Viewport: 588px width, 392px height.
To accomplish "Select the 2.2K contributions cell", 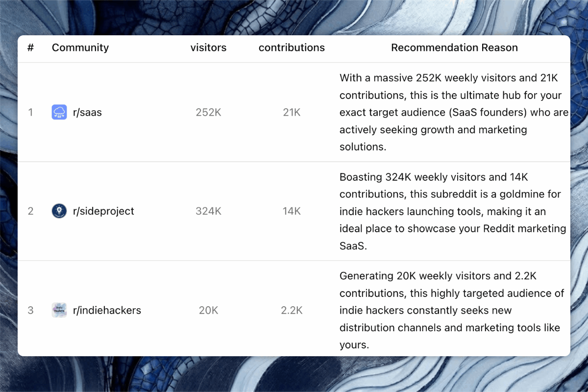I will click(292, 310).
